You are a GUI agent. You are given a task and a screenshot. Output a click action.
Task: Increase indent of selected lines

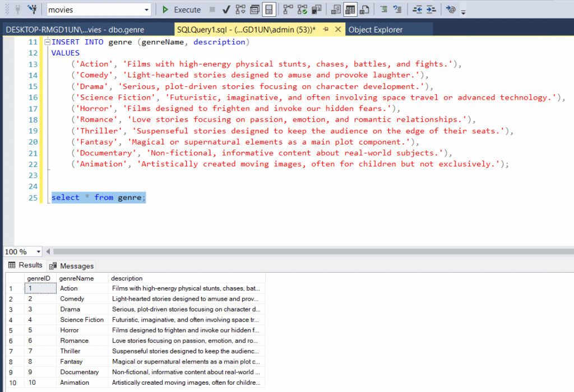(x=431, y=10)
